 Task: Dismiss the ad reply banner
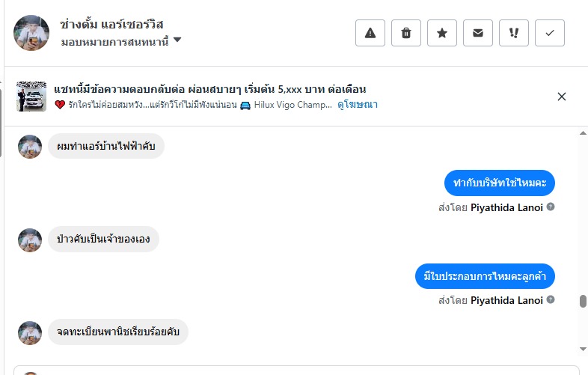(562, 97)
